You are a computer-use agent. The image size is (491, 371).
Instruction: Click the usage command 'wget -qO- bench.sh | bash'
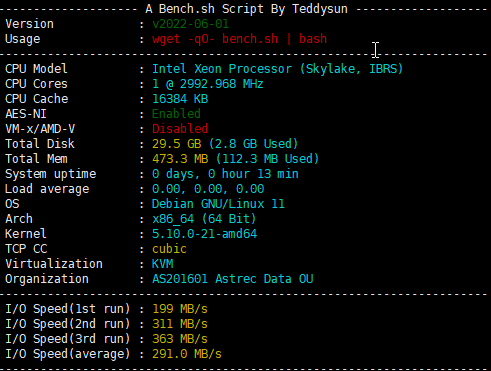[x=239, y=39]
